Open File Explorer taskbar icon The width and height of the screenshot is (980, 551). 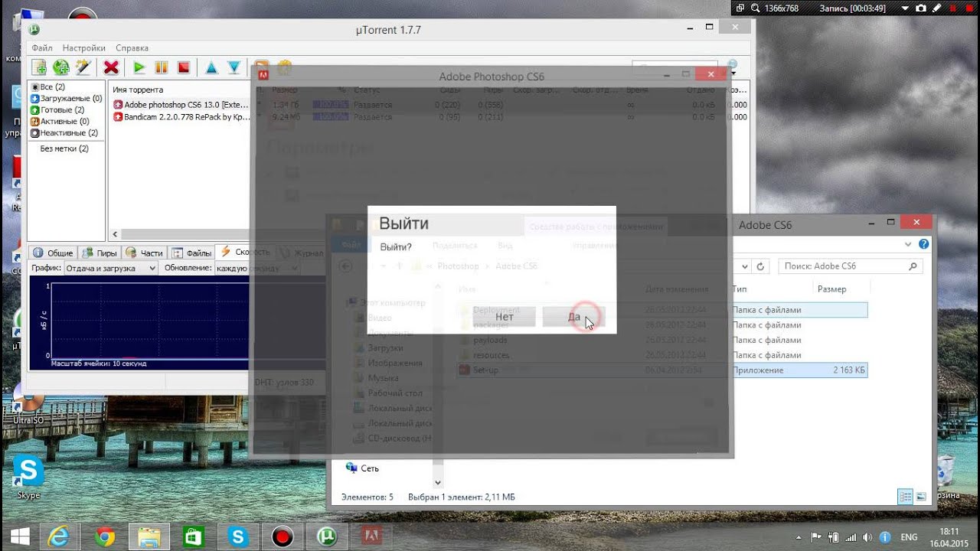coord(149,536)
